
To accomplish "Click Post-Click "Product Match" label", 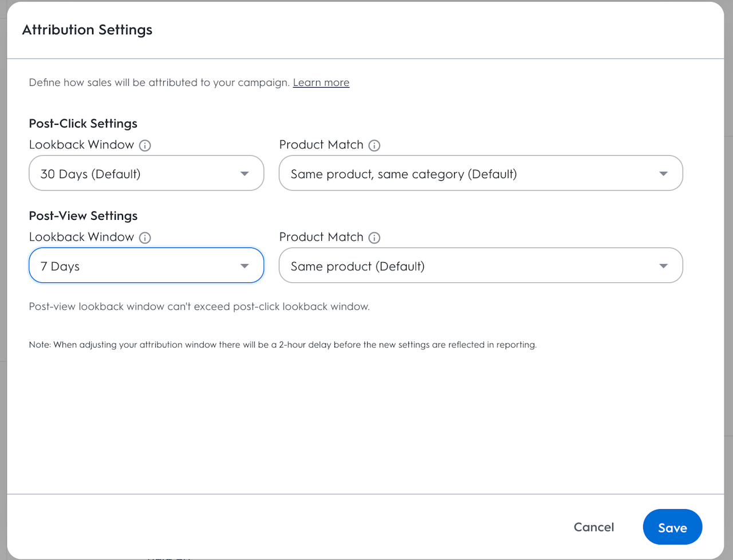I will (x=321, y=145).
